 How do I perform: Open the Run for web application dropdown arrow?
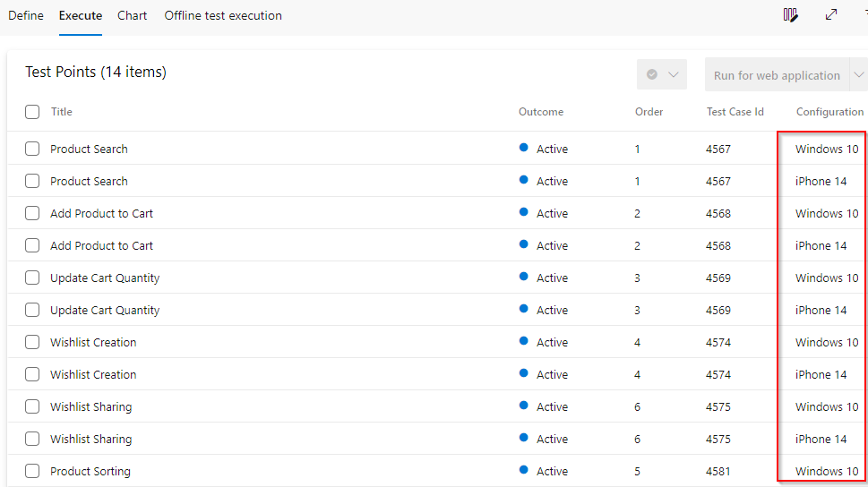858,74
